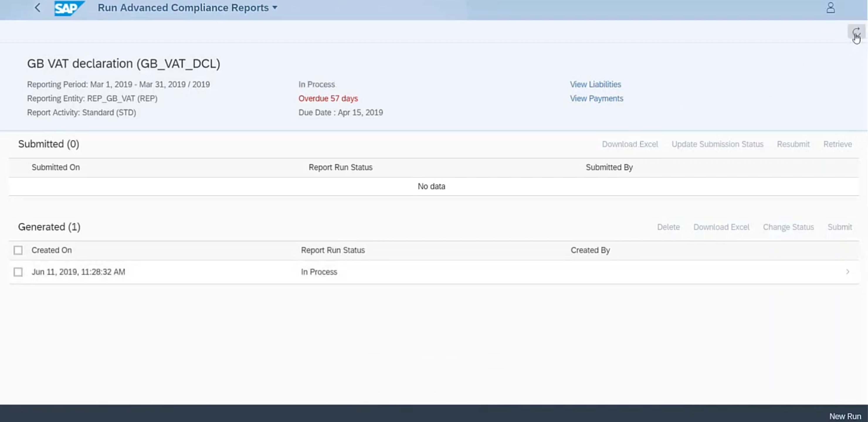This screenshot has width=868, height=422.
Task: Open View Liabilities link
Action: (595, 84)
